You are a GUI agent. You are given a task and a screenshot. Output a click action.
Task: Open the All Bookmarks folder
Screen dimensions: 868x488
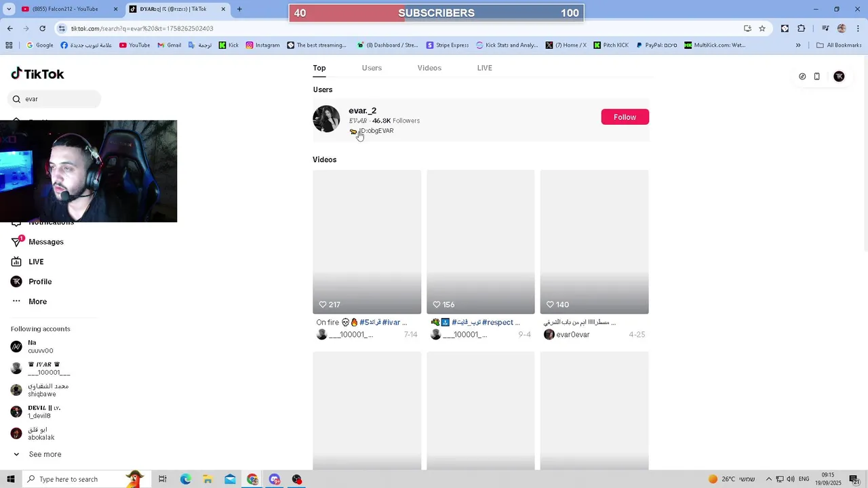839,45
